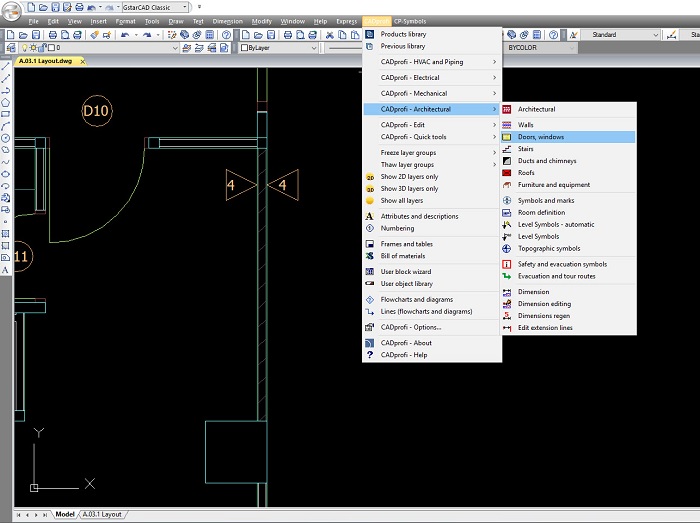Click the GstarCAD application logo button
The width and height of the screenshot is (700, 523).
click(x=12, y=11)
